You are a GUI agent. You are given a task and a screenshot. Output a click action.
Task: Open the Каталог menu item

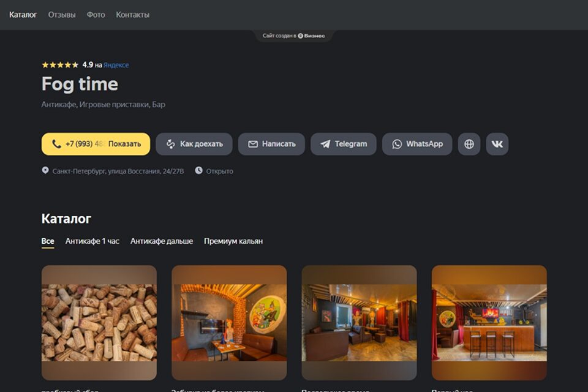click(x=23, y=15)
